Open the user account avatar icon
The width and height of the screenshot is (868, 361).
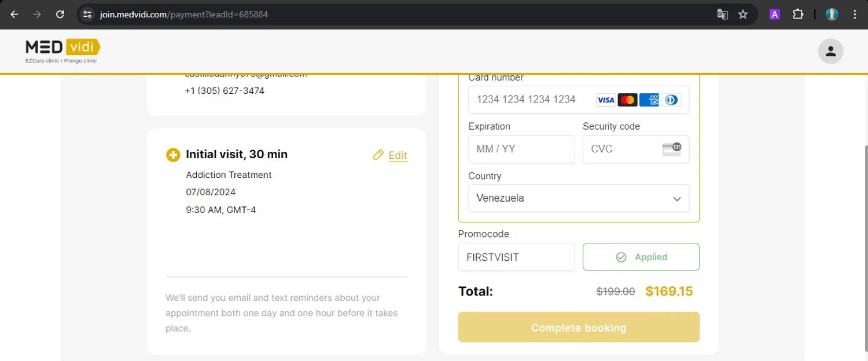[830, 51]
